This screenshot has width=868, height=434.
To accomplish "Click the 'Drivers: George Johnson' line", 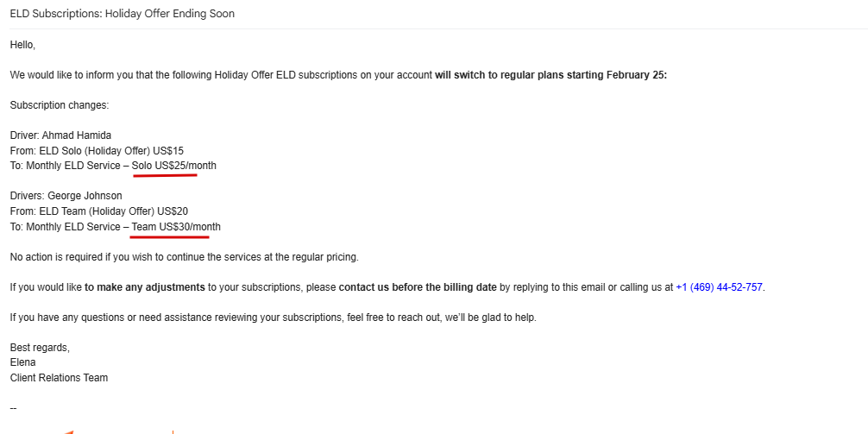I will [x=66, y=196].
